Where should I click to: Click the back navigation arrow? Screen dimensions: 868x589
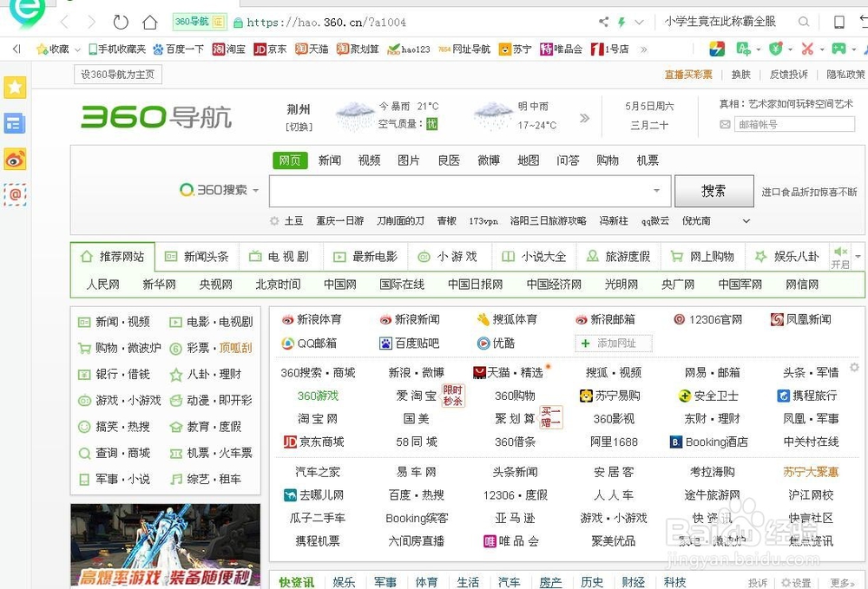pyautogui.click(x=65, y=23)
